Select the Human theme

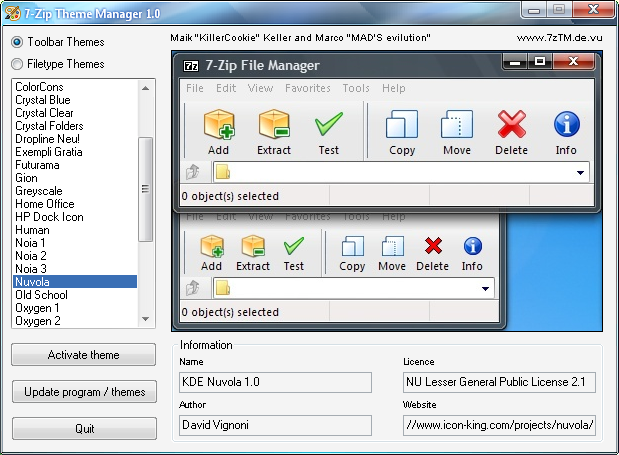tap(75, 230)
